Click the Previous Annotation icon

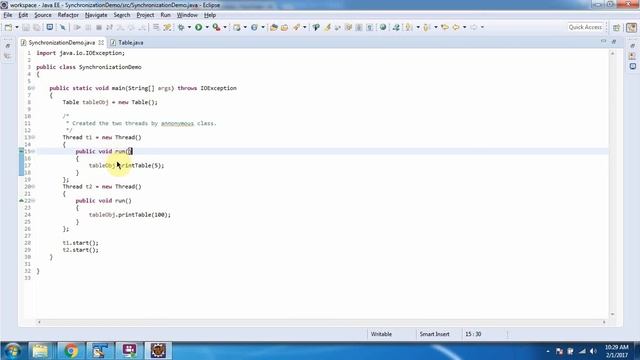click(427, 27)
